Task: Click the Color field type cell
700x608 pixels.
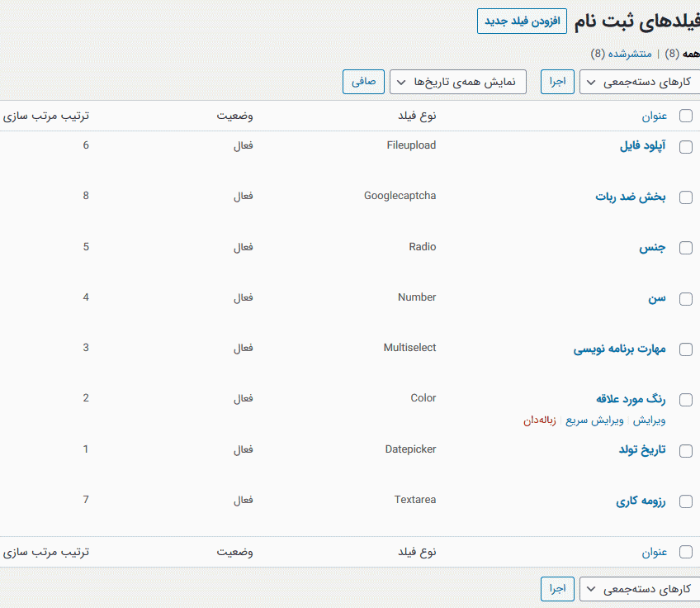Action: 423,398
